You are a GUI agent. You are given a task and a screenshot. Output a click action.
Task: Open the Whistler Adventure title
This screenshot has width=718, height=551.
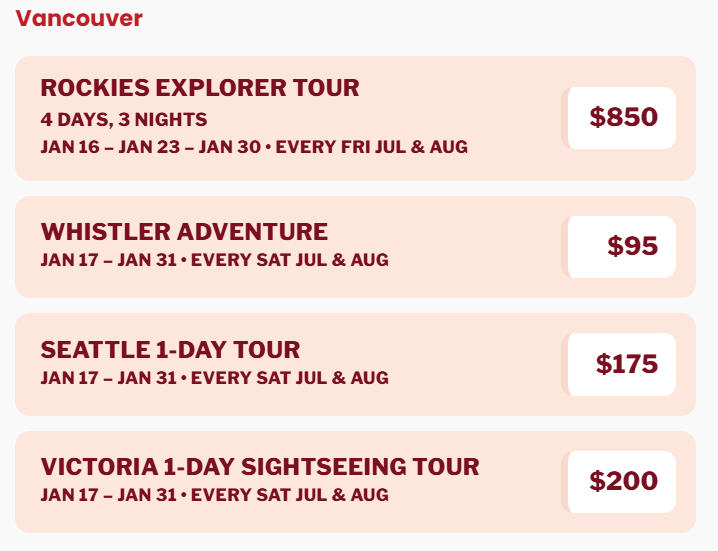point(184,232)
